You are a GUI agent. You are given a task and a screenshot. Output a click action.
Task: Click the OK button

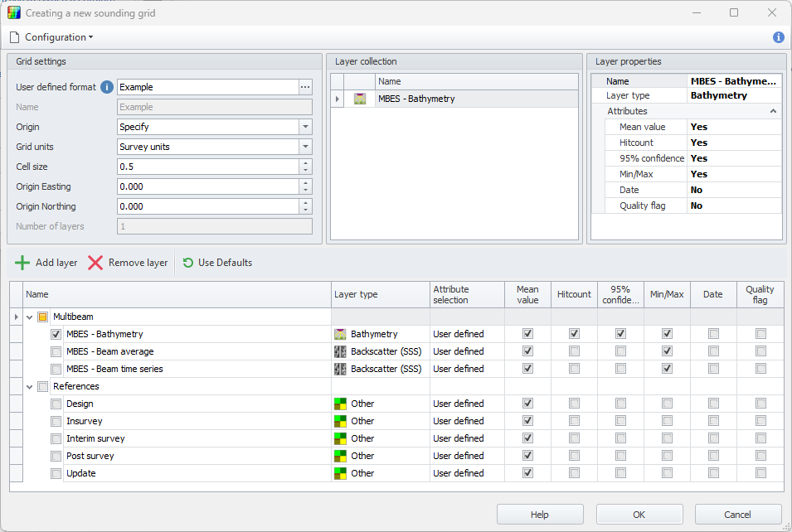(x=639, y=515)
